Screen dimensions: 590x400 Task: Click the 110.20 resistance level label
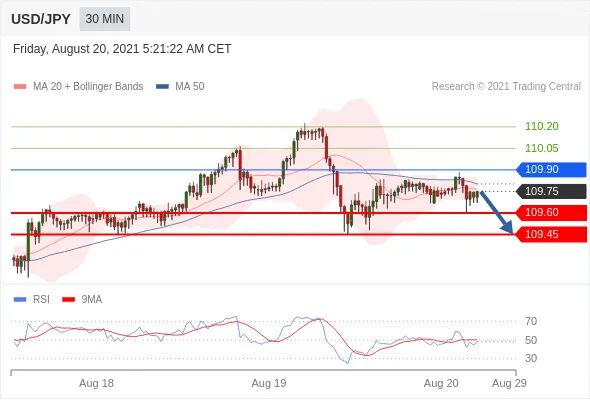point(541,126)
